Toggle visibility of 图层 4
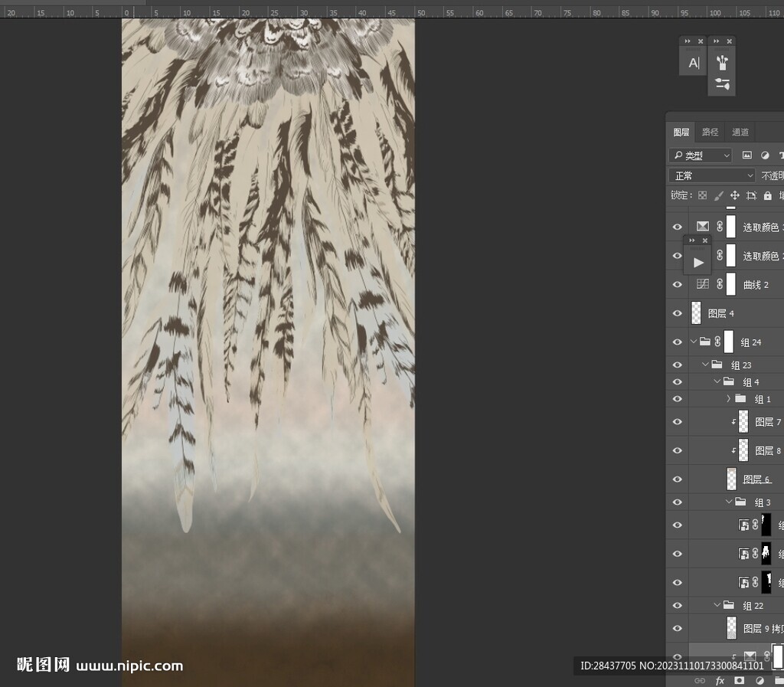The height and width of the screenshot is (687, 784). coord(677,313)
